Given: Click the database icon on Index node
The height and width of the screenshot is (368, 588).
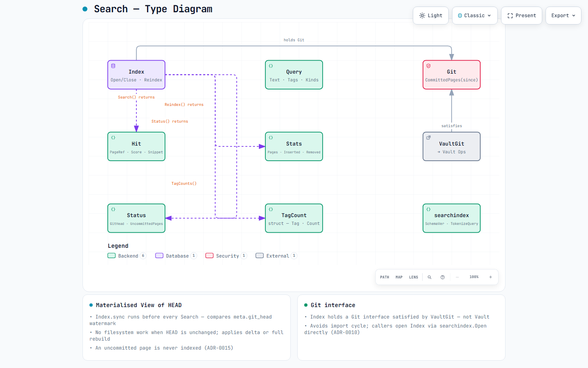Looking at the screenshot, I should coord(114,66).
